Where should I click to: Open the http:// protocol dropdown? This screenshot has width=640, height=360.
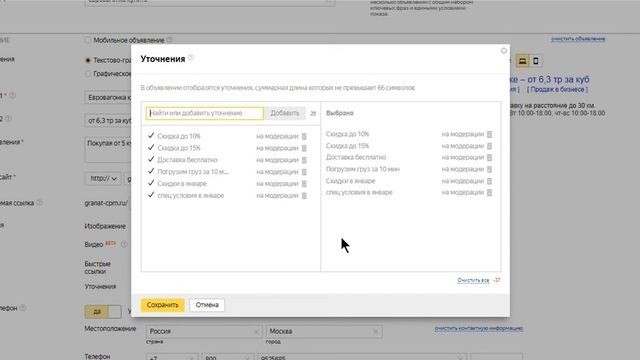[103, 178]
